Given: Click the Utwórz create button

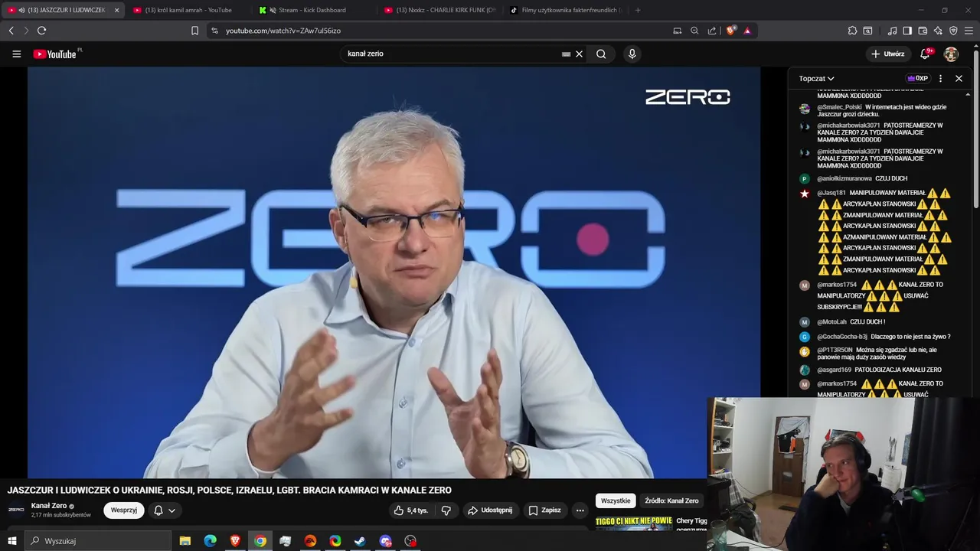Looking at the screenshot, I should click(x=888, y=54).
